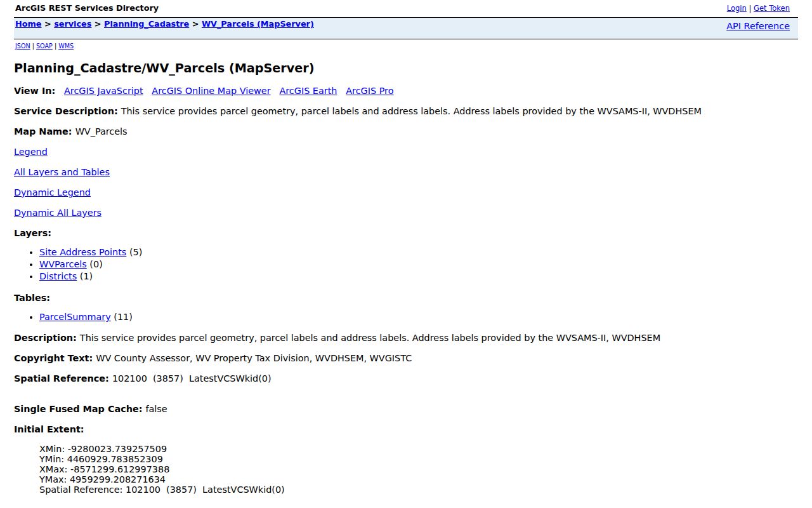Click the Dynamic All Layers link
812x508 pixels.
coord(58,213)
